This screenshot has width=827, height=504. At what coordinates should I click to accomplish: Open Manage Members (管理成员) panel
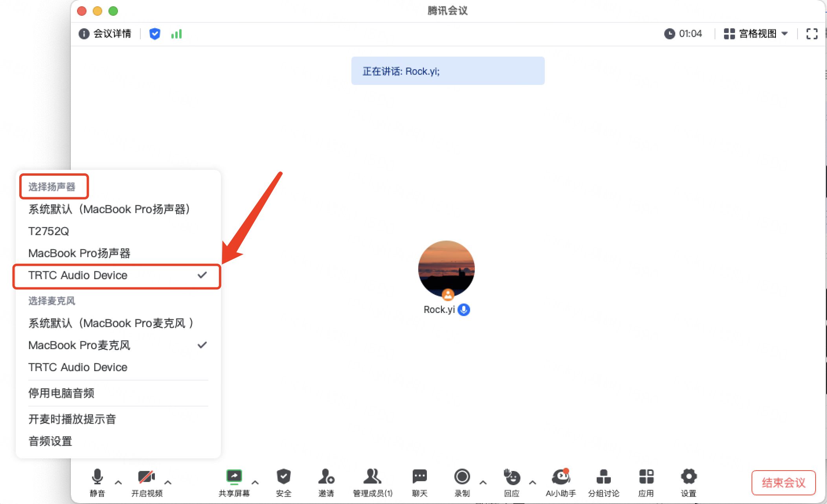click(x=372, y=477)
